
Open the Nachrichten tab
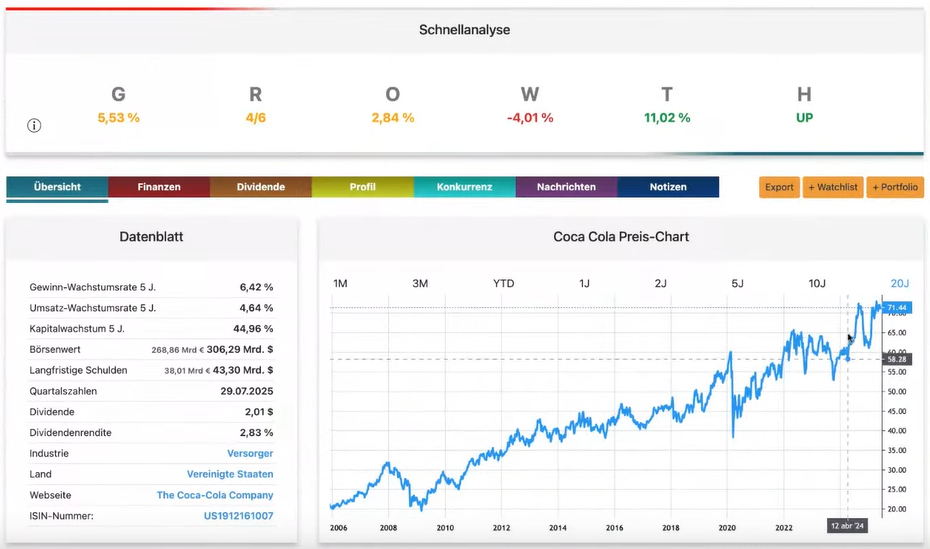[x=566, y=187]
